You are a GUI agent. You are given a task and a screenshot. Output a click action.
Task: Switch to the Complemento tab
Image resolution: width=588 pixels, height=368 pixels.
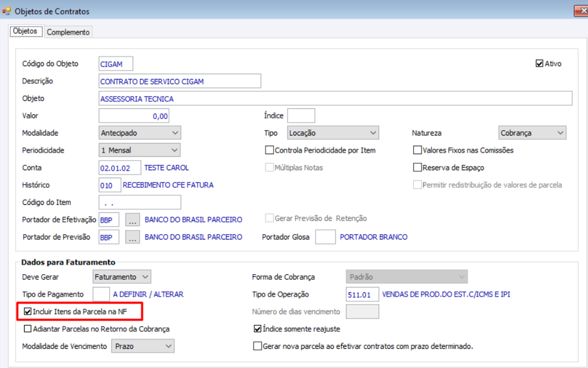coord(68,32)
